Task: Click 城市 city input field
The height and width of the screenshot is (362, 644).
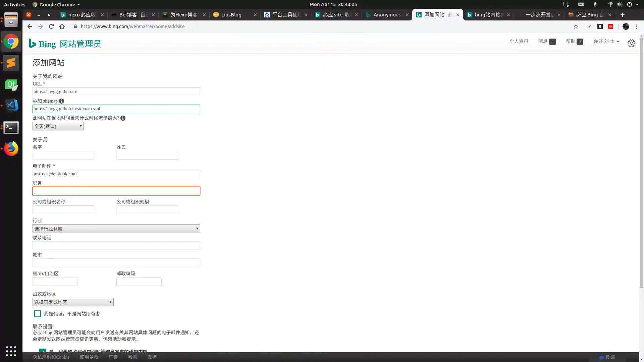Action: (116, 263)
